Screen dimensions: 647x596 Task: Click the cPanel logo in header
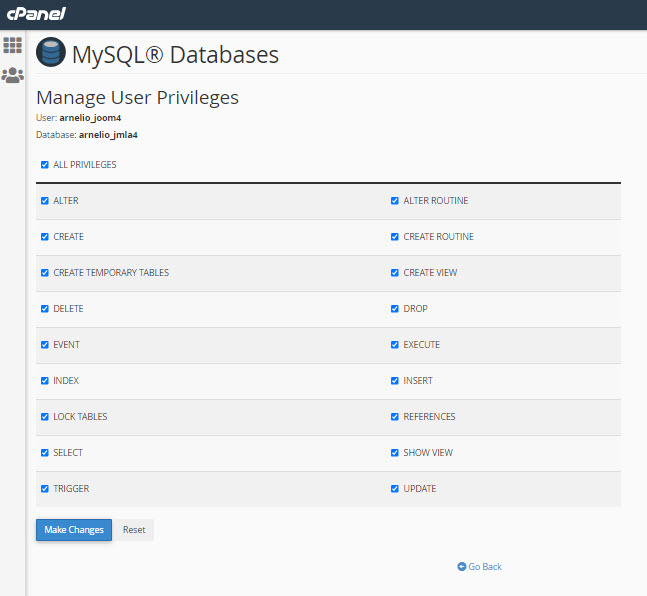point(37,14)
